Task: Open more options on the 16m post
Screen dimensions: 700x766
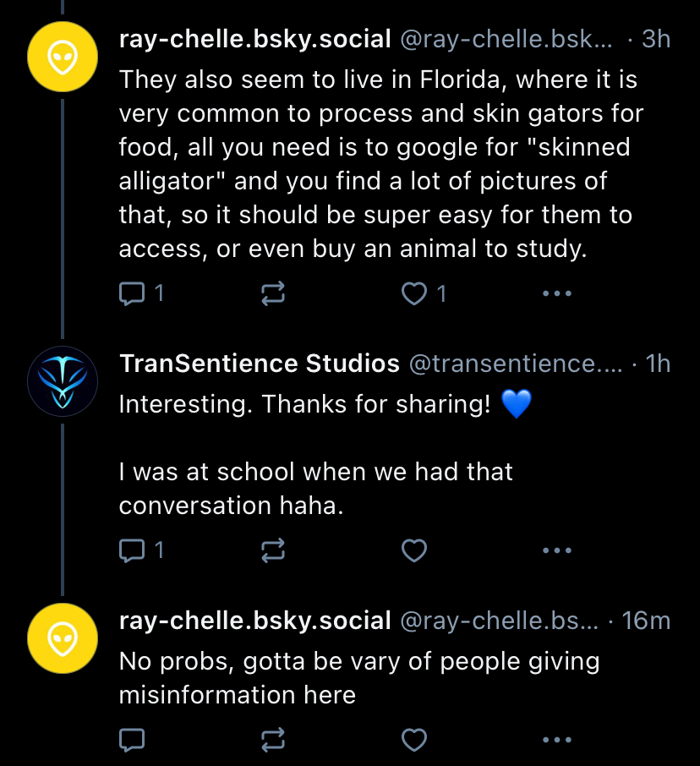Action: [x=557, y=740]
